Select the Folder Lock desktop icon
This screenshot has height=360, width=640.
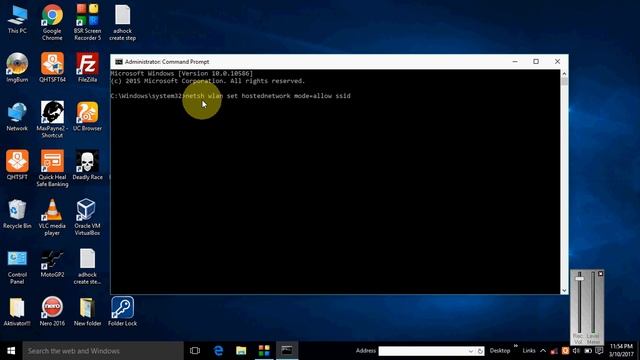click(122, 312)
